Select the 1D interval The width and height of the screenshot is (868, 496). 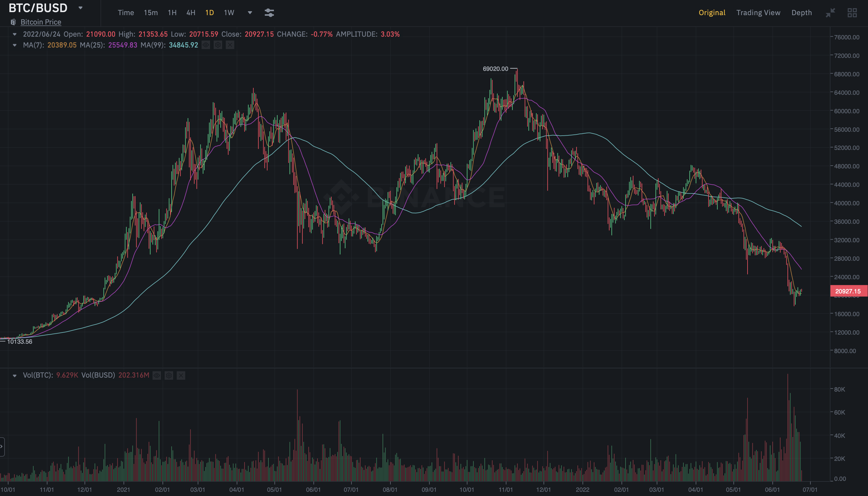(x=209, y=13)
